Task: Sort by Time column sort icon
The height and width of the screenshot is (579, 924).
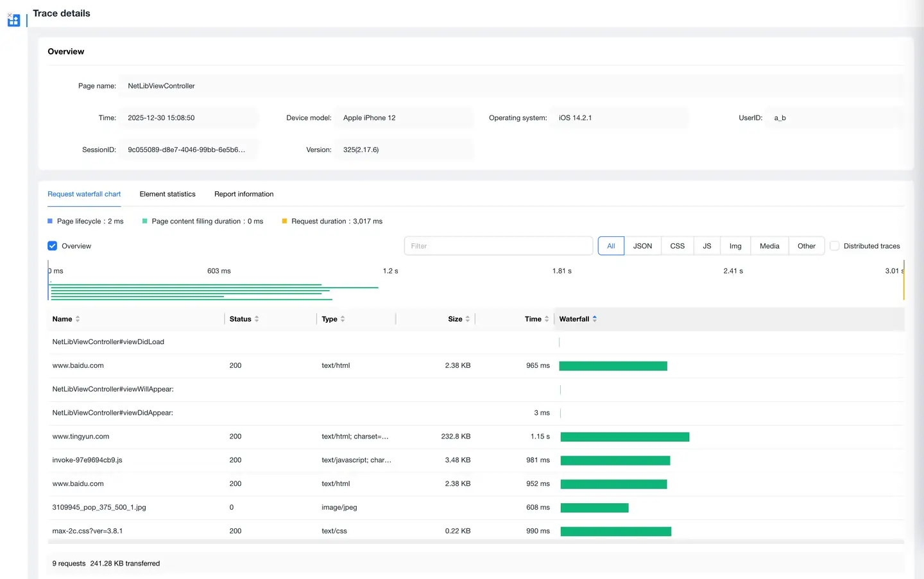Action: 547,319
